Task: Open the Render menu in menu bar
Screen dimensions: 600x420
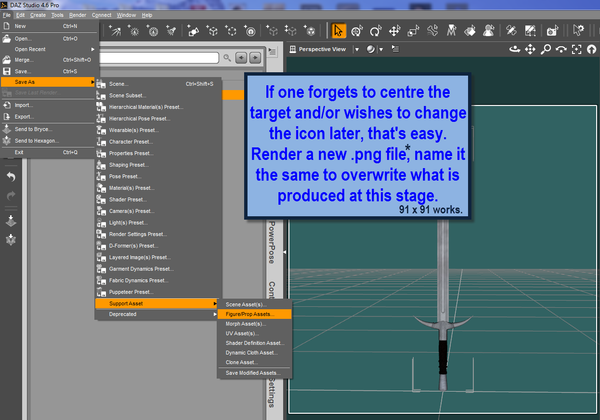Action: click(77, 16)
